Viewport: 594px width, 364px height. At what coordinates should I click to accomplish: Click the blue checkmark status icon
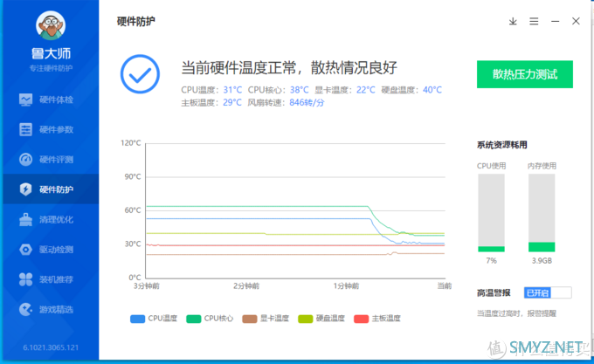pyautogui.click(x=140, y=74)
